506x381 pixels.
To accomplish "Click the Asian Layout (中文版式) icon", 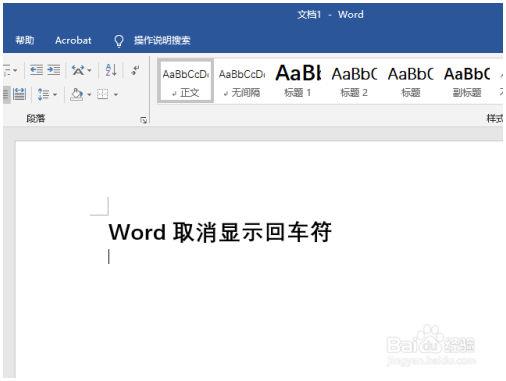I will point(78,70).
